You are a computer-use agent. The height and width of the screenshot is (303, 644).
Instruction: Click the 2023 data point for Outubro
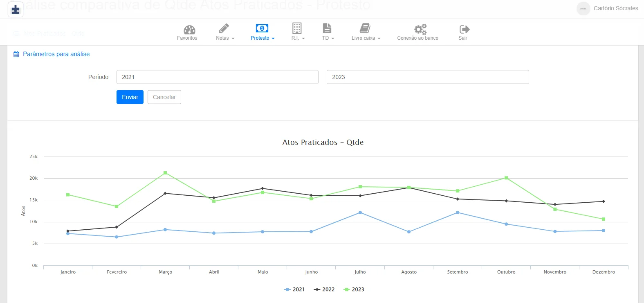click(x=506, y=178)
